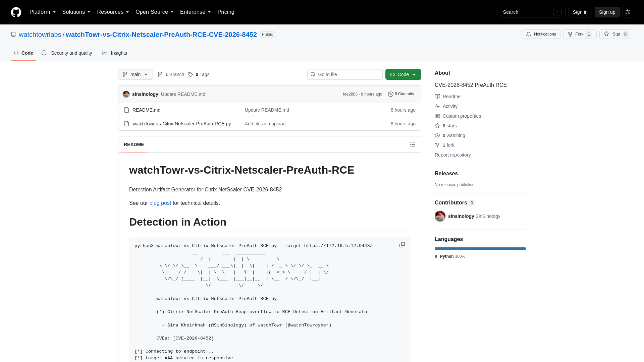Viewport: 644px width, 362px height.
Task: Open the main branch selector
Action: 136,74
